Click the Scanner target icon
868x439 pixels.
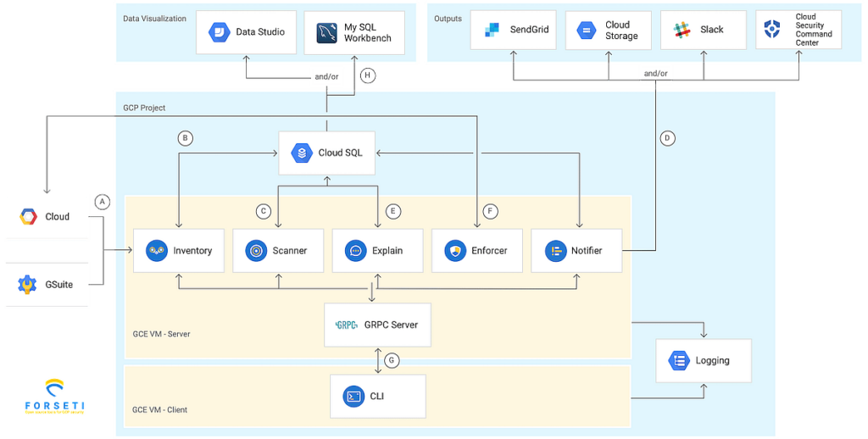256,251
